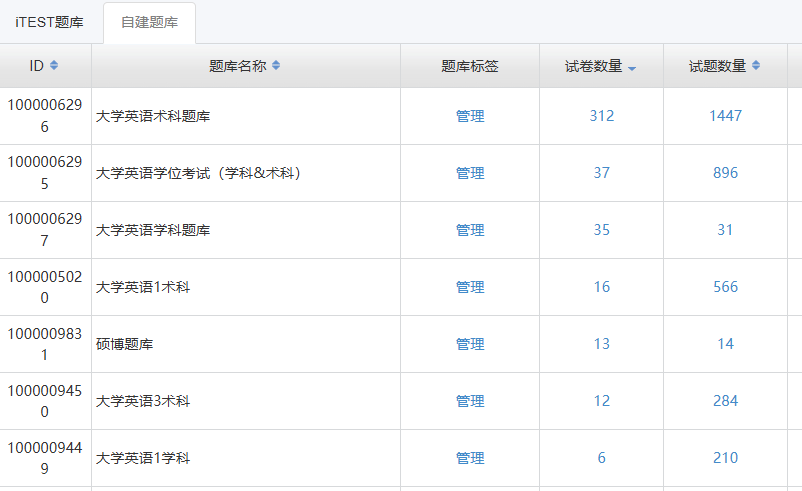
Task: Click sort arrows beside 题库名称 header
Action: coord(276,66)
